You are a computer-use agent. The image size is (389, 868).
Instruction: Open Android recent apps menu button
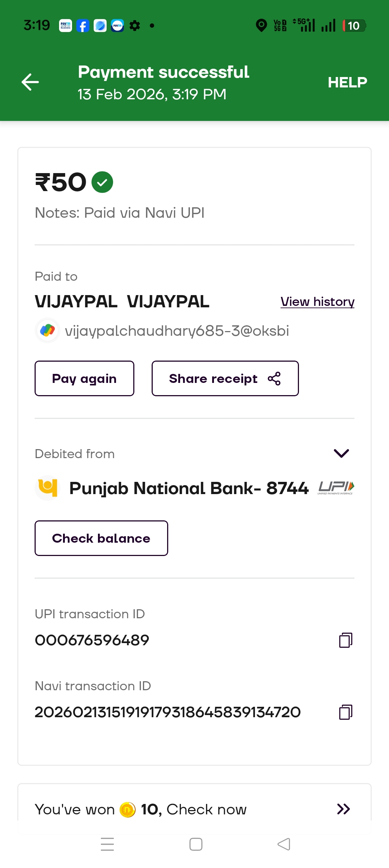coord(107,844)
